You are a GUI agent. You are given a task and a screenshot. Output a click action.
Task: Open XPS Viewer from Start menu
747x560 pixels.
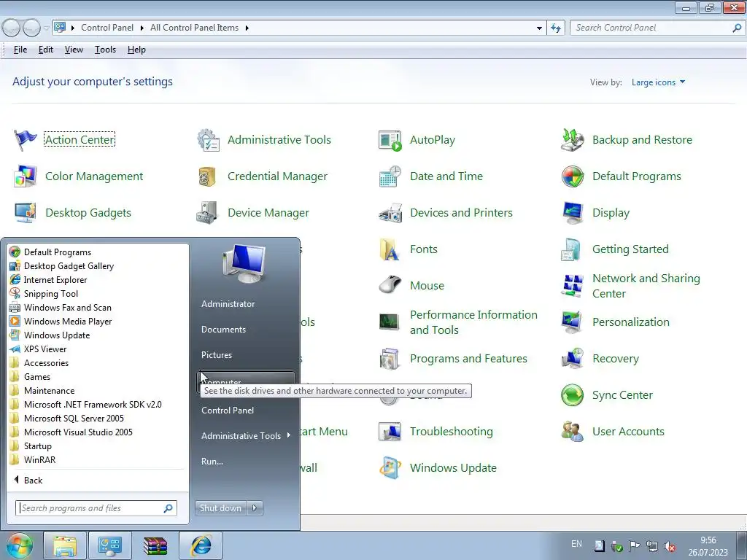(45, 349)
